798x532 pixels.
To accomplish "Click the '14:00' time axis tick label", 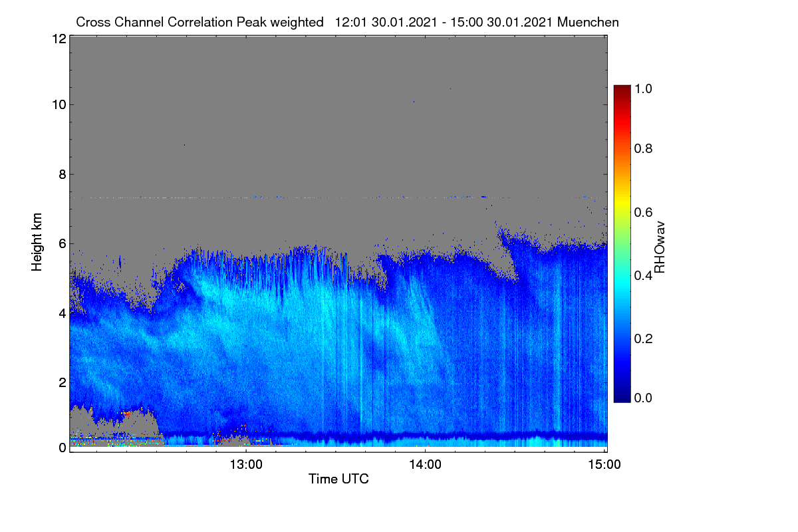I will [426, 465].
